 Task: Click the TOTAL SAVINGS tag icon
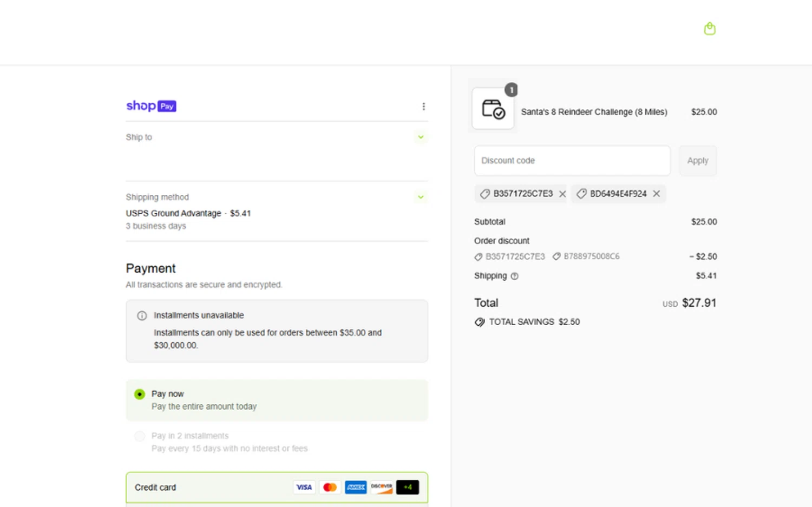pyautogui.click(x=480, y=322)
